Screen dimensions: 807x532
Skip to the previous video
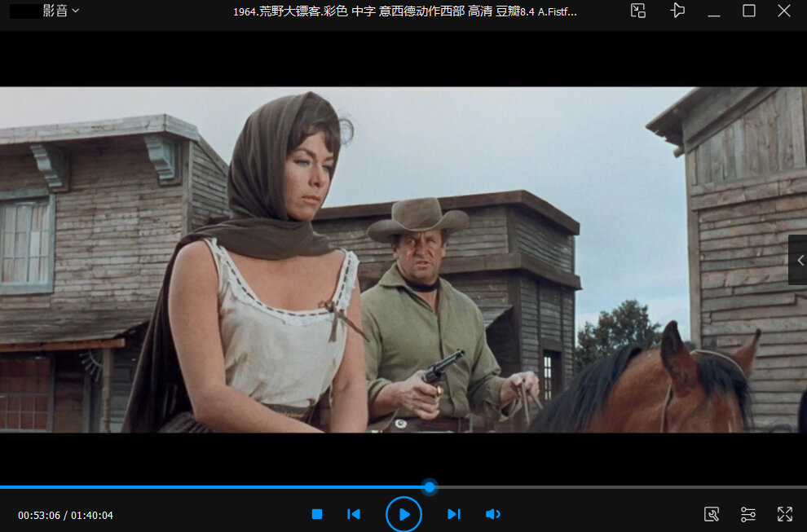click(x=354, y=514)
